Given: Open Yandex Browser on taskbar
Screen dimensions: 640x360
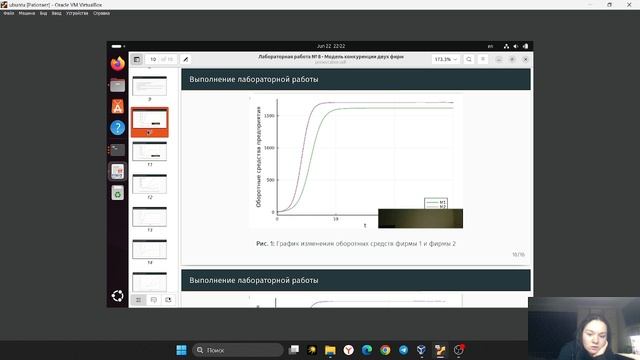Looking at the screenshot, I should [x=349, y=350].
